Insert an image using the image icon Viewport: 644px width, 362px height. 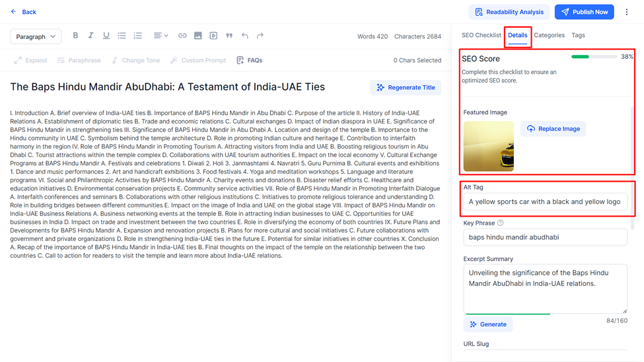pyautogui.click(x=198, y=36)
